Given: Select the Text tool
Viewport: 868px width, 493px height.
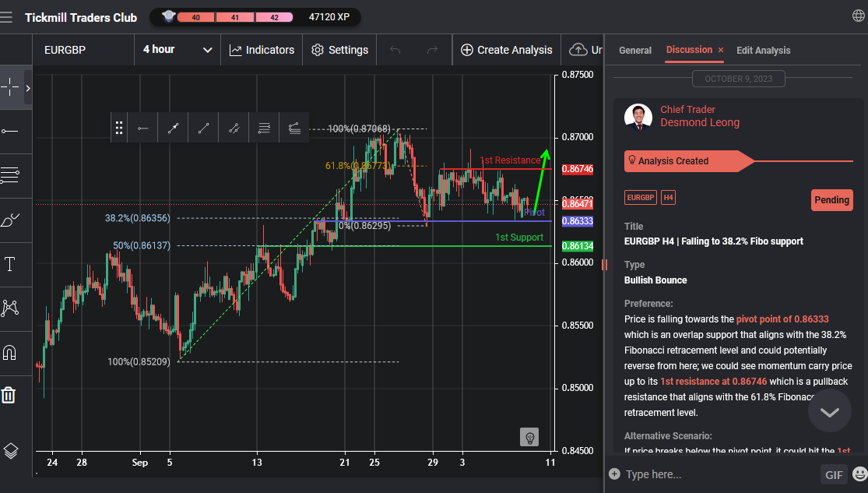Looking at the screenshot, I should coord(10,264).
